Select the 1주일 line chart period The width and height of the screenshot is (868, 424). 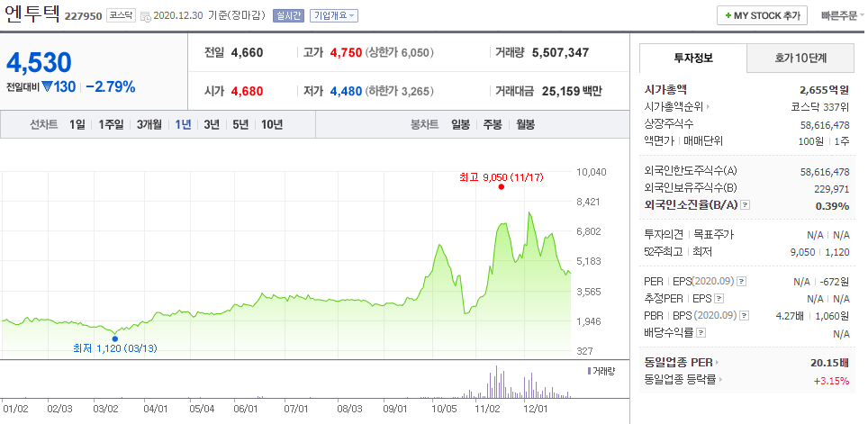click(x=112, y=124)
